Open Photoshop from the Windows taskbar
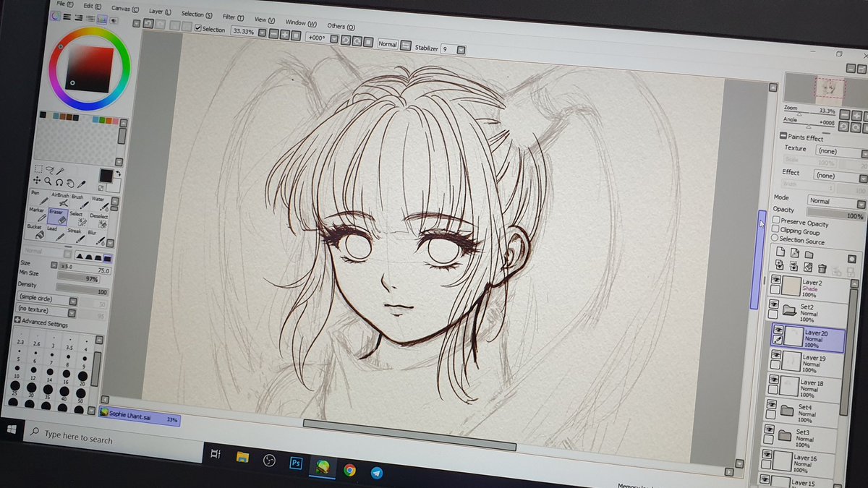The image size is (868, 488). point(295,463)
